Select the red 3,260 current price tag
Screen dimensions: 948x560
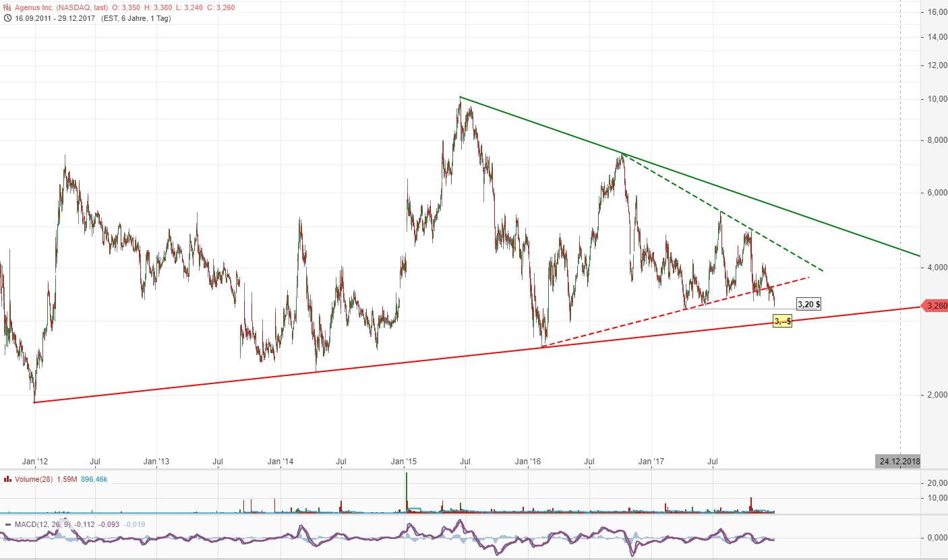(934, 306)
